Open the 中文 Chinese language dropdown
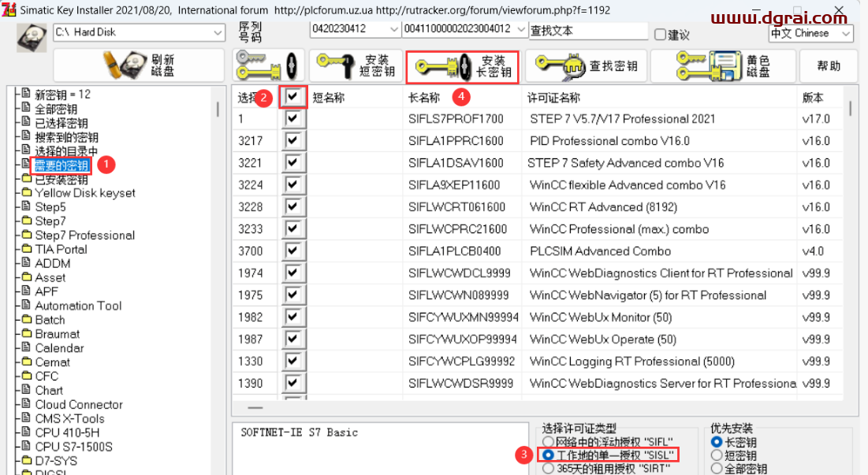 [x=846, y=33]
